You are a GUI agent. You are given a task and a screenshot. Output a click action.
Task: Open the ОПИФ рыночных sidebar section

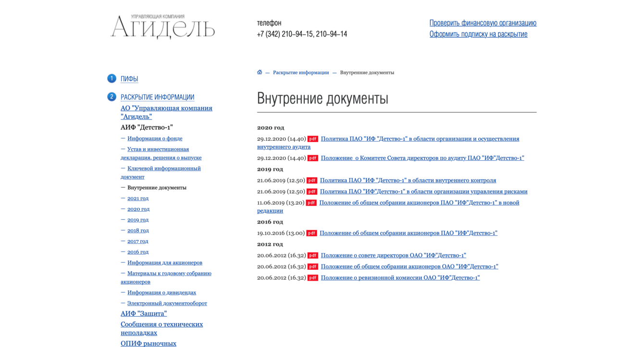[x=149, y=343]
